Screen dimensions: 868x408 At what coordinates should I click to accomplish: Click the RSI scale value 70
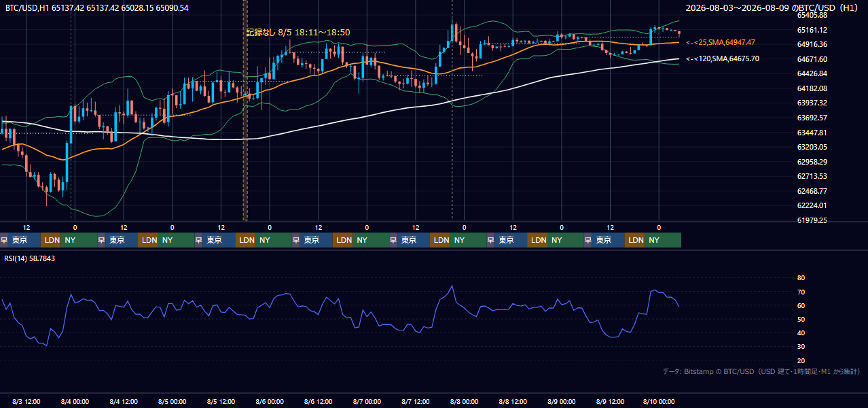click(x=801, y=292)
